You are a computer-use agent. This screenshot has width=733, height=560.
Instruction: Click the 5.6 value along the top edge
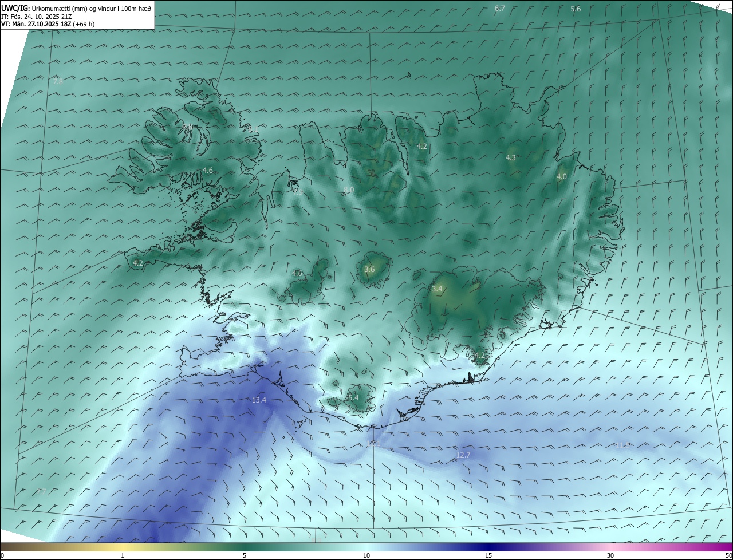[x=576, y=9]
